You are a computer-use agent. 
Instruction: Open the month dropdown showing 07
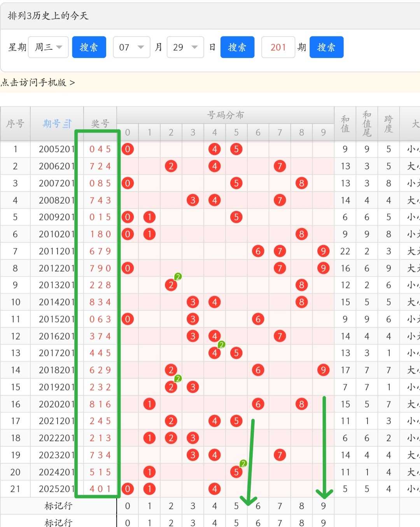click(x=131, y=47)
